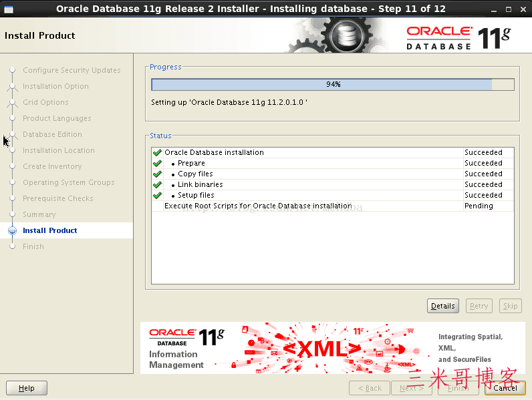The image size is (532, 400).
Task: Select the 'Link binaries' status row
Action: 333,185
